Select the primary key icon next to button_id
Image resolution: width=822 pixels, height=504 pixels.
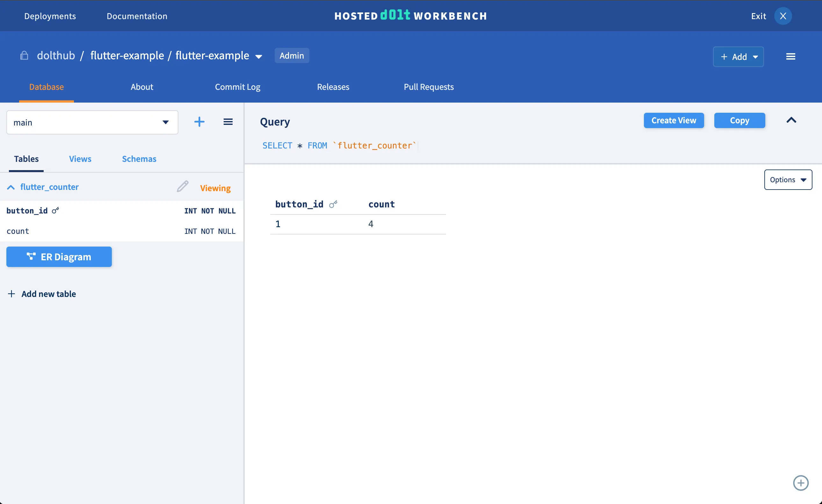(x=55, y=211)
